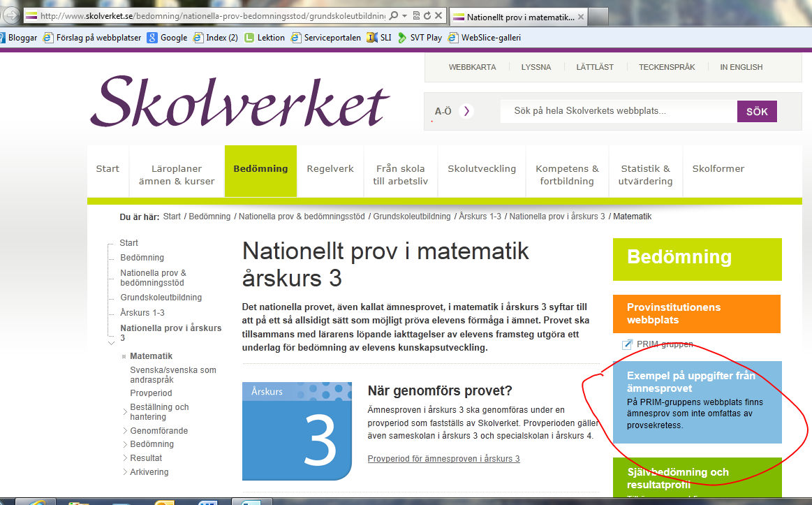Image resolution: width=812 pixels, height=505 pixels.
Task: Open the Google favorite in the favorites bar
Action: (168, 37)
